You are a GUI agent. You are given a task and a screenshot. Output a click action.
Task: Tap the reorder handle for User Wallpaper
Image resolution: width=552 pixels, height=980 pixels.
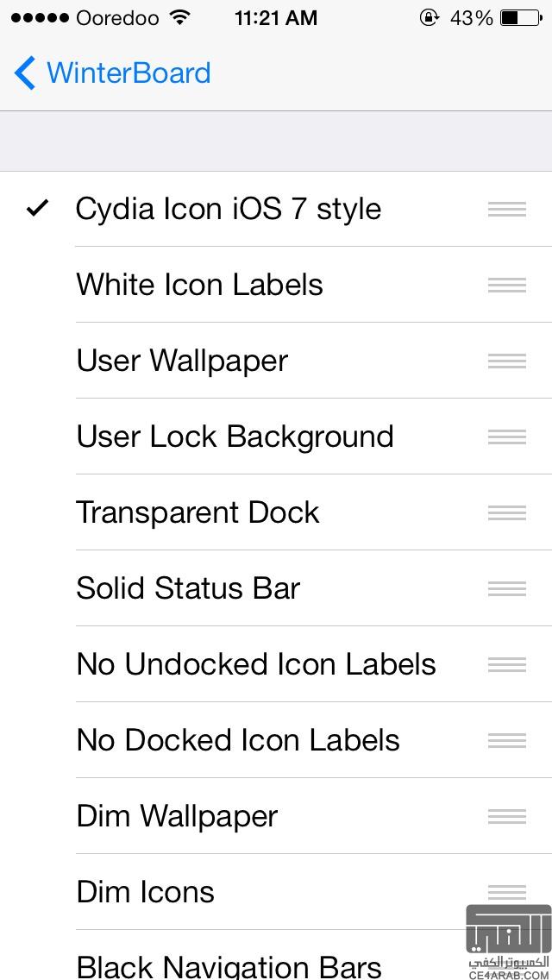click(x=506, y=361)
